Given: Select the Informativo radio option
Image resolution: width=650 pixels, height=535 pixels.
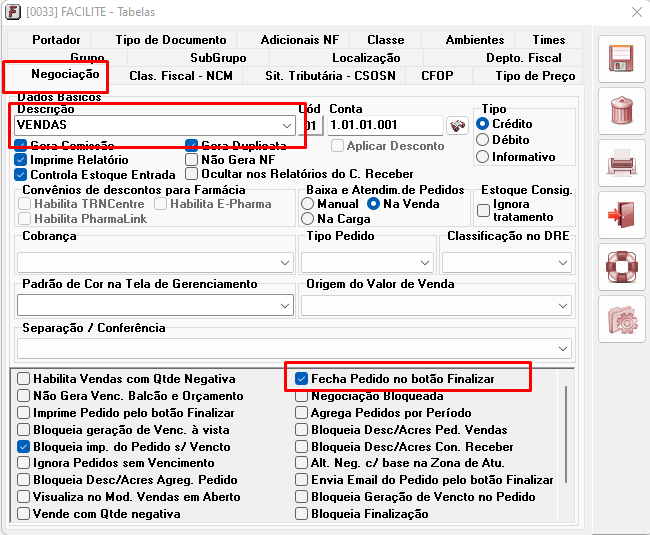Looking at the screenshot, I should point(483,157).
